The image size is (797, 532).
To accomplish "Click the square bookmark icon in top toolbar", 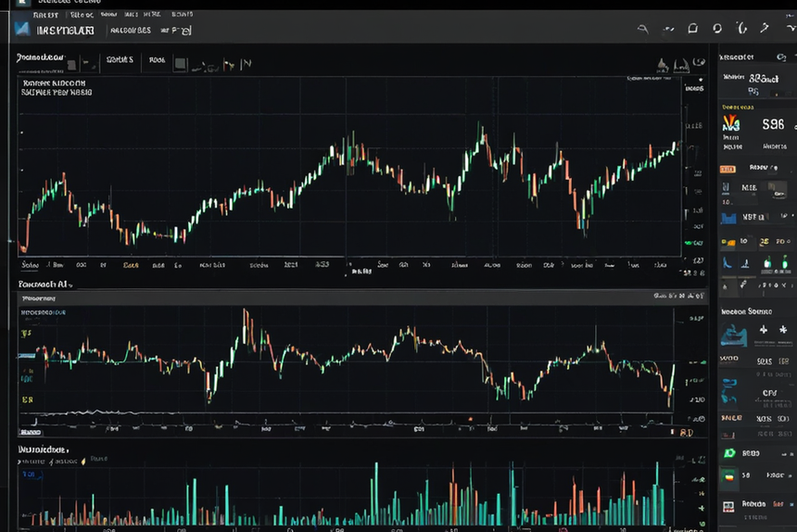I will [x=693, y=28].
